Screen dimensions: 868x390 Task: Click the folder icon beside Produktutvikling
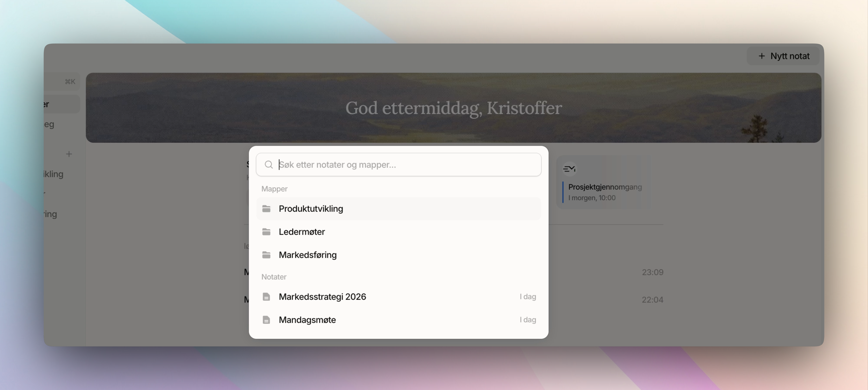point(267,209)
